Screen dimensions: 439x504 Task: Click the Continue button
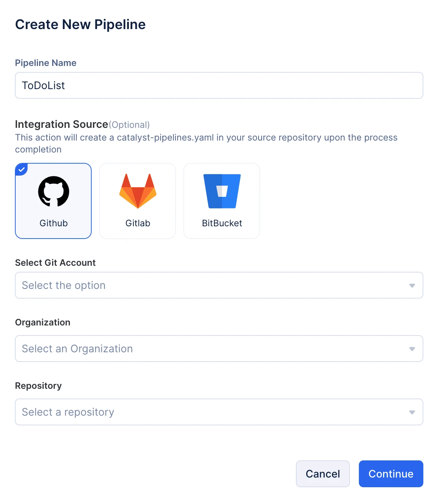click(391, 474)
